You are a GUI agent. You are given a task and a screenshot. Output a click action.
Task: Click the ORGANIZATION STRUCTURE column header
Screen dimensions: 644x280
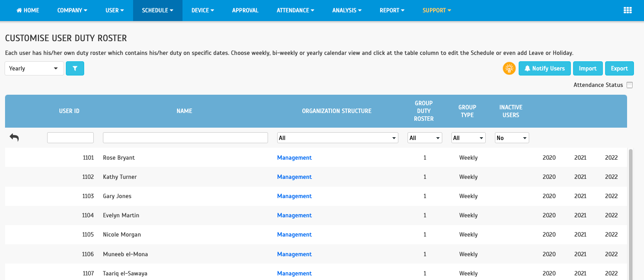point(337,111)
